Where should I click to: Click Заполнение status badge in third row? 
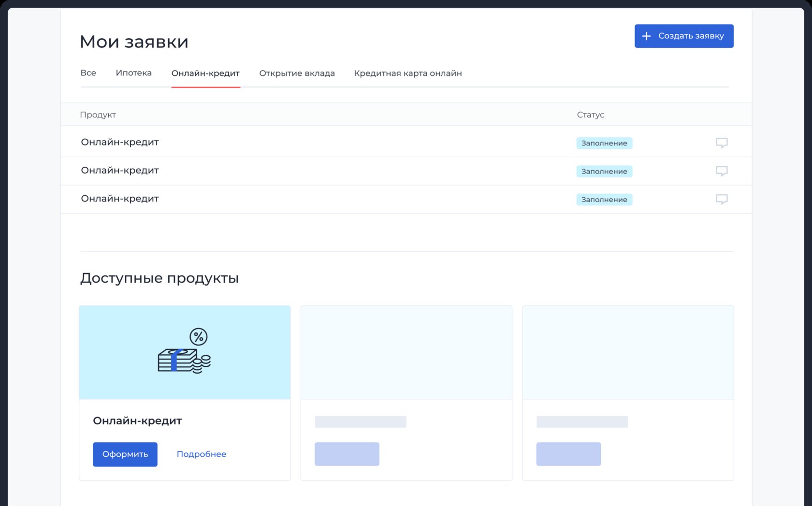tap(604, 200)
